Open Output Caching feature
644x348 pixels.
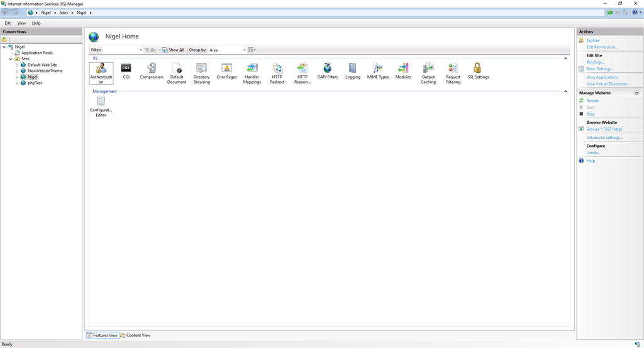pyautogui.click(x=428, y=73)
